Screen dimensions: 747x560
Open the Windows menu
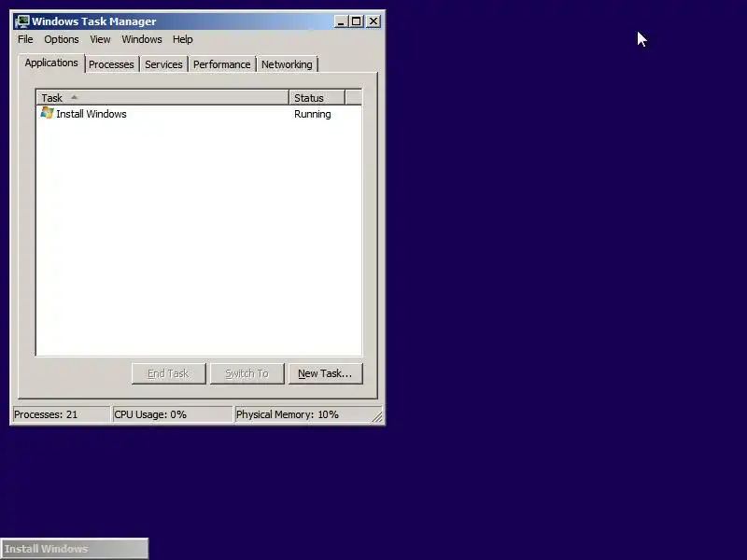tap(142, 39)
